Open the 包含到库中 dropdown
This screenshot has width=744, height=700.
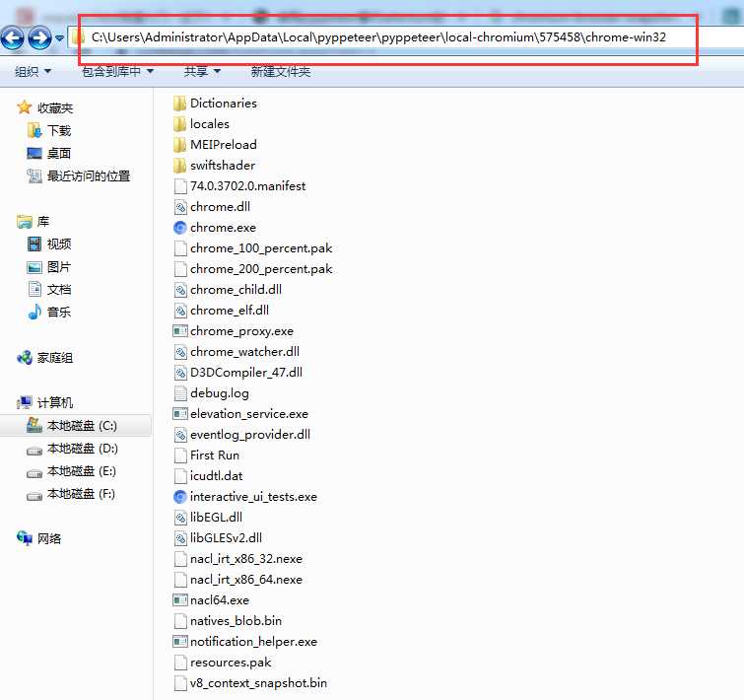[117, 72]
